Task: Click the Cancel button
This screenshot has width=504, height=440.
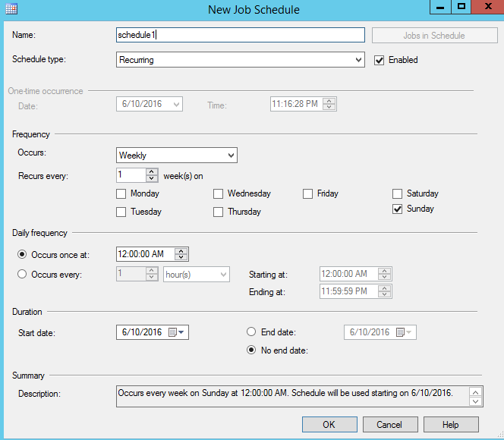Action: point(389,424)
